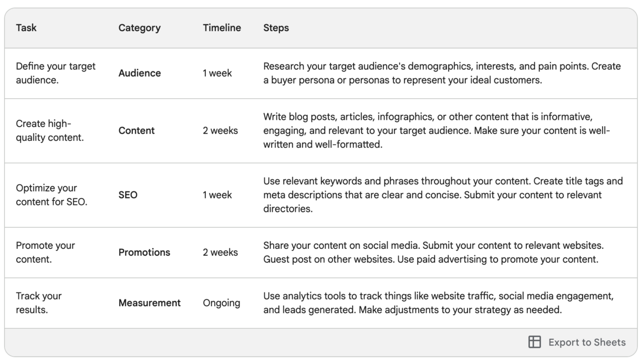The image size is (644, 364).
Task: Click the bold Audience category cell
Action: (139, 73)
